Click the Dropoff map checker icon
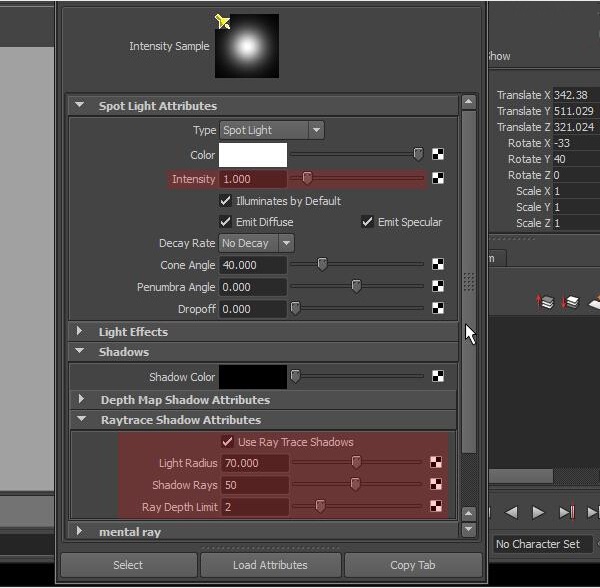The image size is (600, 588). pyautogui.click(x=438, y=308)
